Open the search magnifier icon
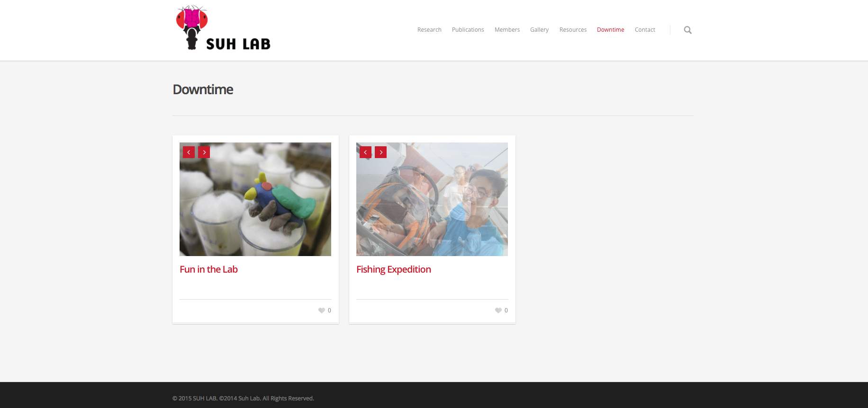 pos(687,30)
